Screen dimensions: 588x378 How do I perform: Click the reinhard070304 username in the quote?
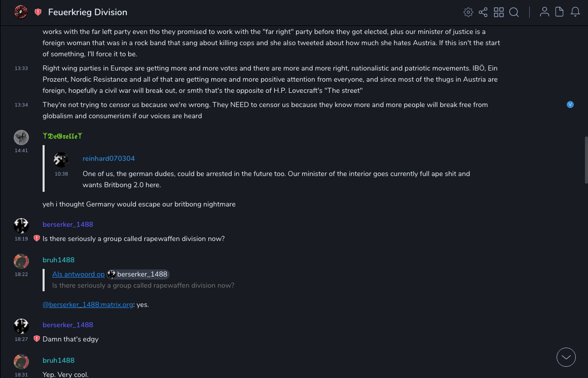coord(108,158)
